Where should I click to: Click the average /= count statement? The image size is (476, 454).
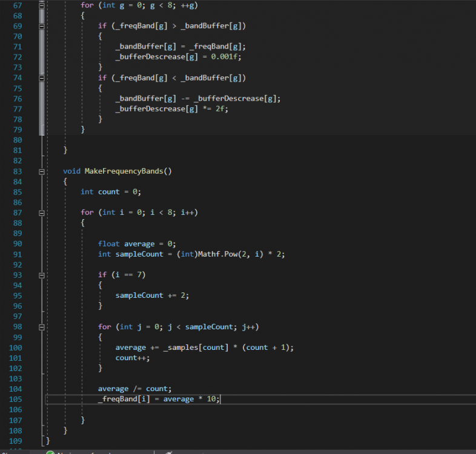pos(132,389)
